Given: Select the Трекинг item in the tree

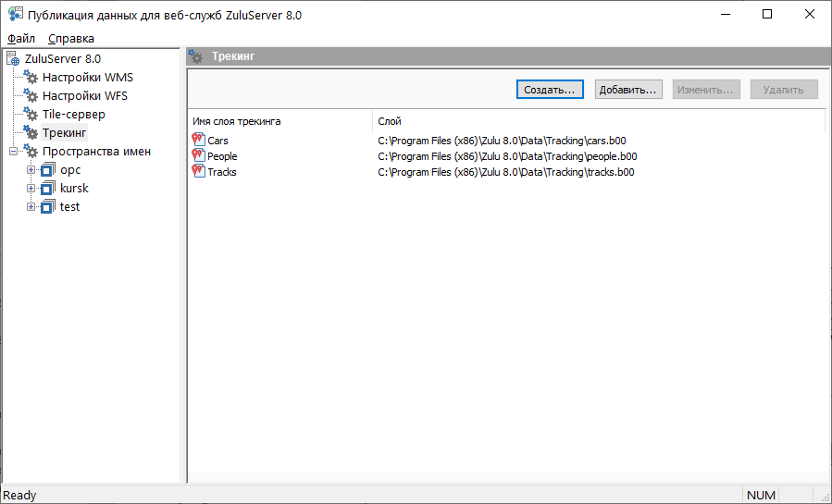Looking at the screenshot, I should (65, 133).
